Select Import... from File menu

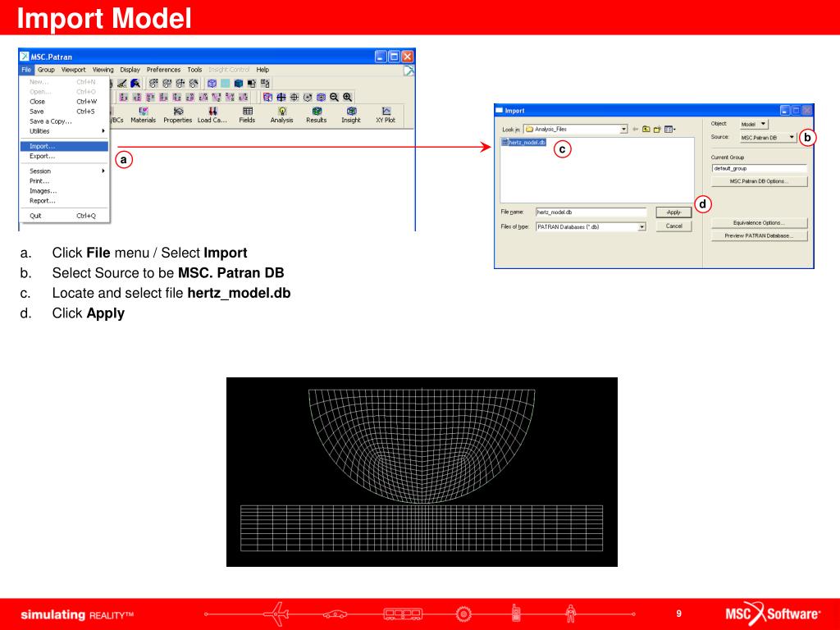coord(64,146)
